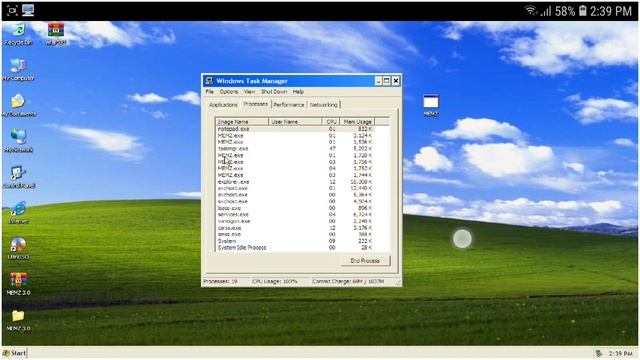Sort by the User Name column header
640x360 pixels.
[295, 122]
